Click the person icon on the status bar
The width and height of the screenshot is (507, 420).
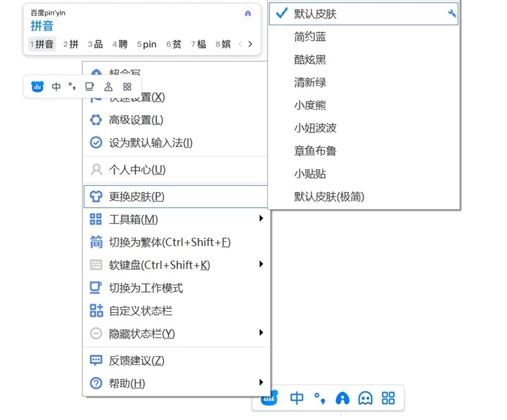[108, 87]
